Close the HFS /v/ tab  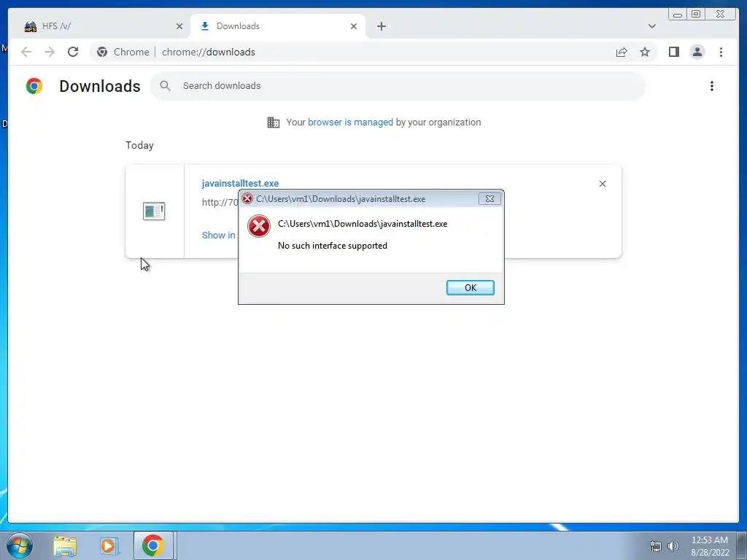tap(179, 26)
